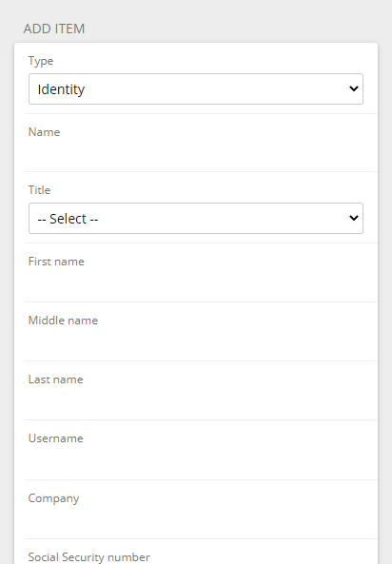Click the Last name label
This screenshot has height=564, width=392.
tap(56, 379)
